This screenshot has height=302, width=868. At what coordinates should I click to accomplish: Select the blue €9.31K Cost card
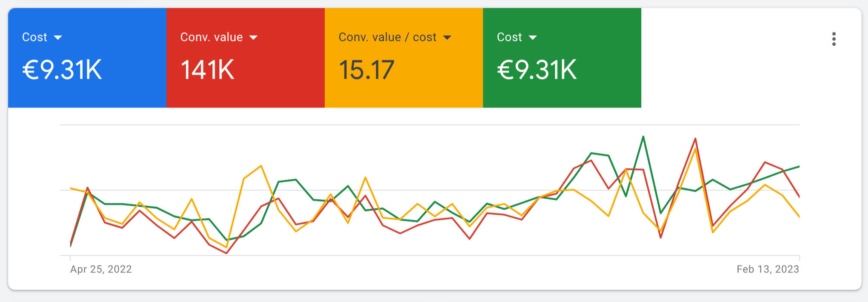pyautogui.click(x=87, y=58)
